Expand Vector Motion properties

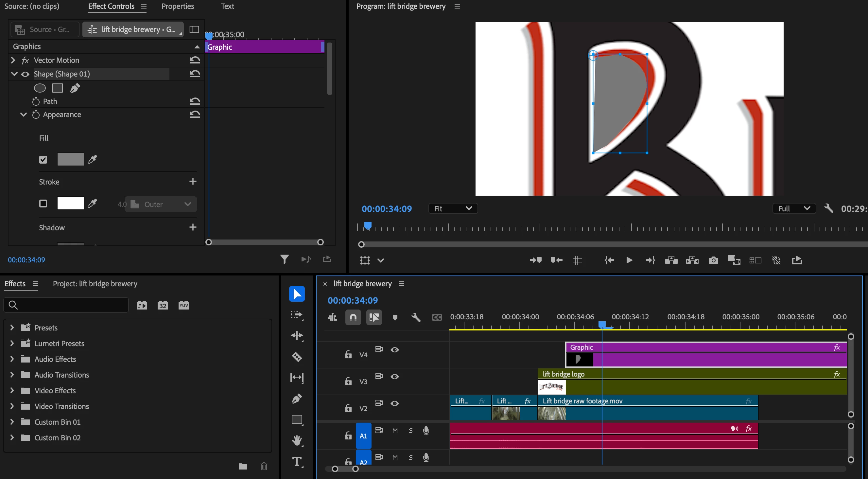(13, 60)
